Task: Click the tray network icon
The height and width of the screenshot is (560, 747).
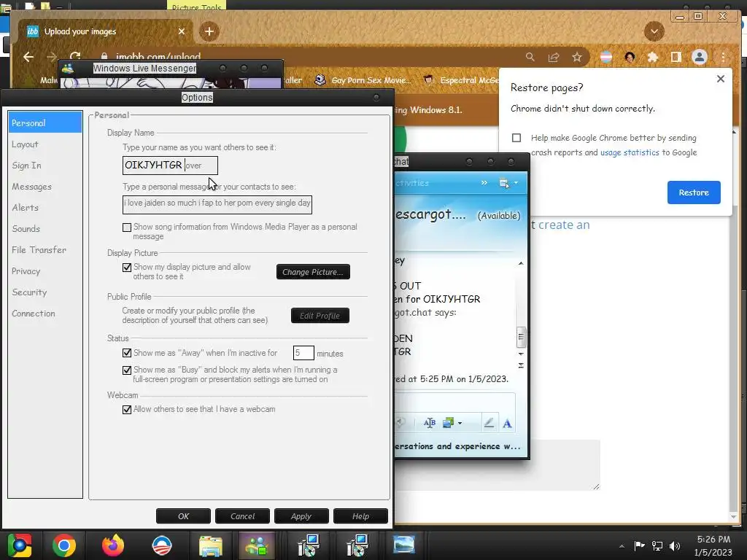Action: [657, 545]
